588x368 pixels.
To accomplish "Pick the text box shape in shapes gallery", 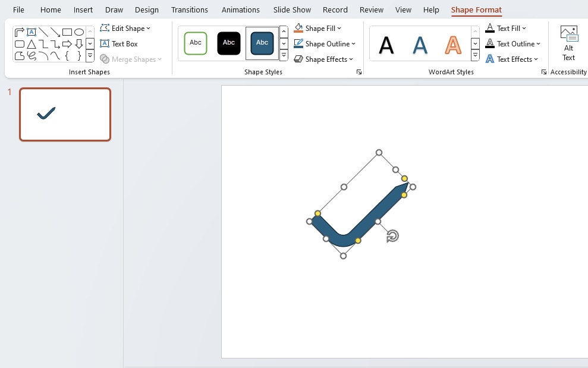I will click(32, 32).
